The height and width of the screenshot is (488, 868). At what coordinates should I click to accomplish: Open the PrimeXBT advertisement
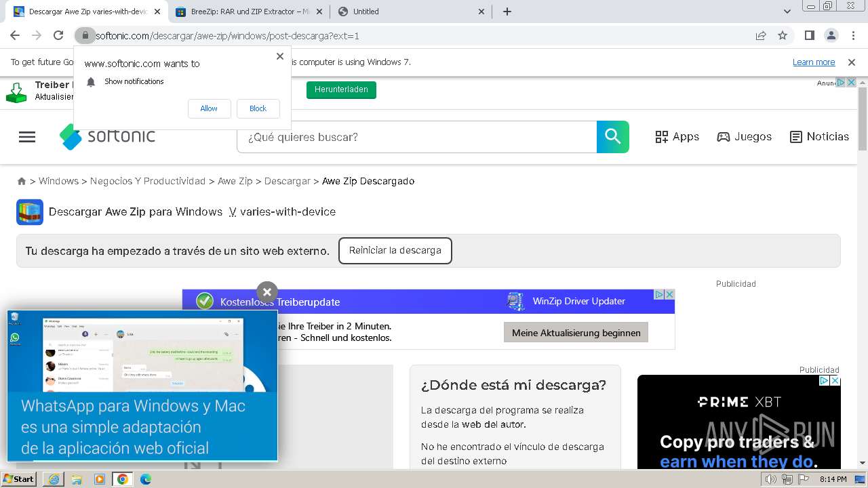tap(739, 422)
